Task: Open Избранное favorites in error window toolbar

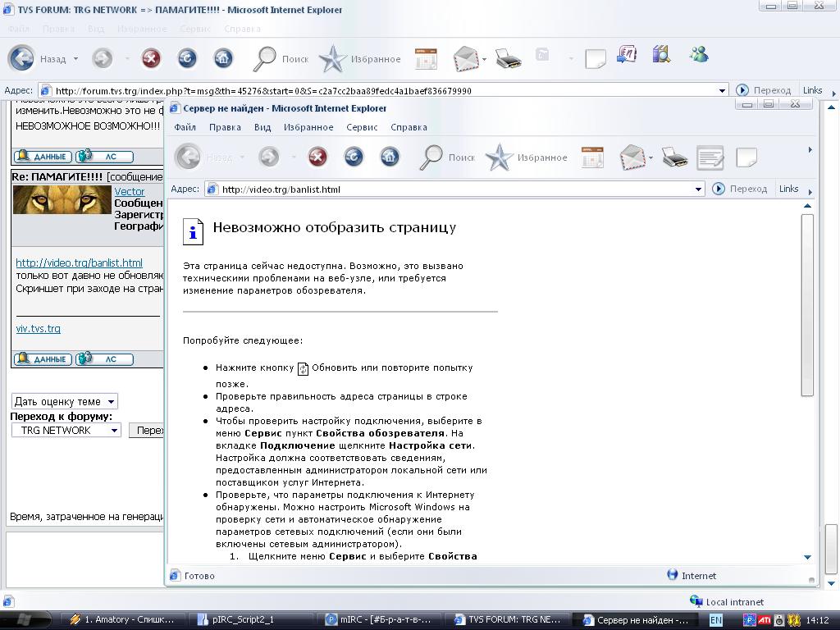Action: 526,157
